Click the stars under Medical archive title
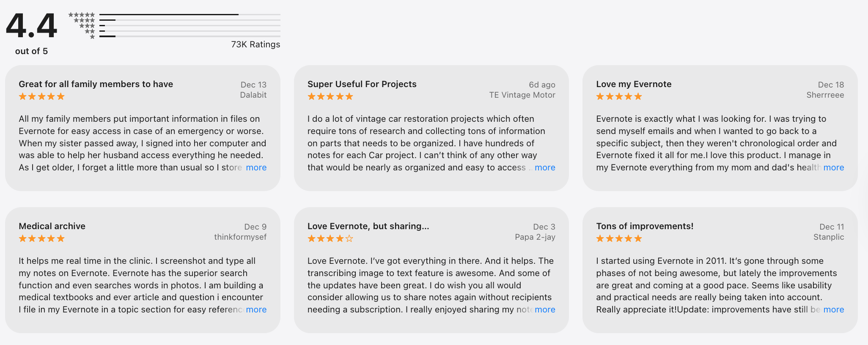868x345 pixels. pos(41,238)
